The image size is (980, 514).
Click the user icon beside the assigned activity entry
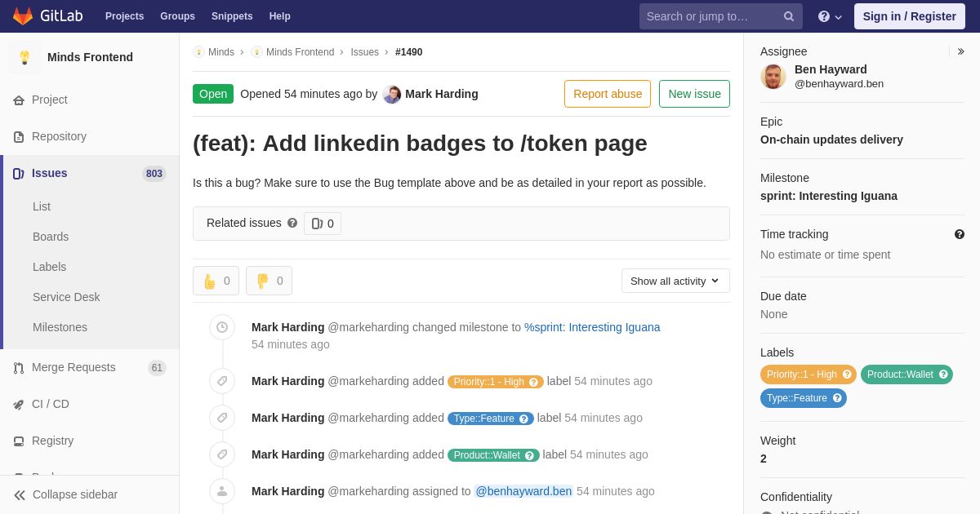point(222,491)
